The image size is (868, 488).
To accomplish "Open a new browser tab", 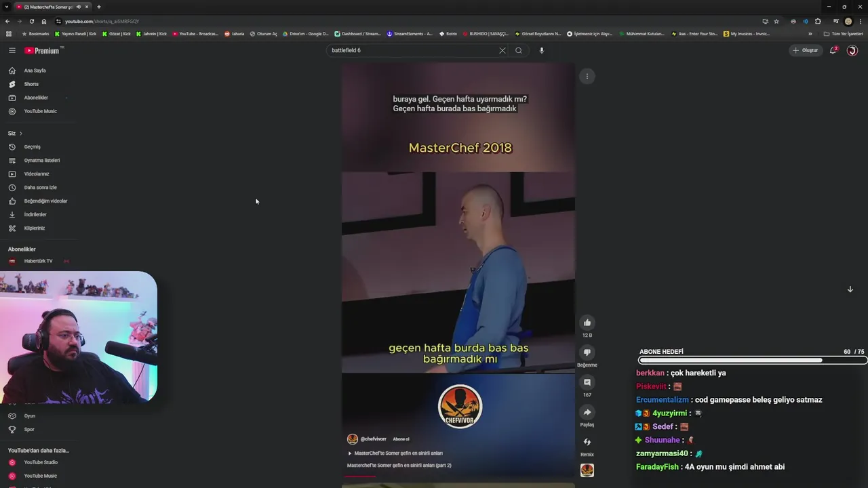I will click(99, 7).
